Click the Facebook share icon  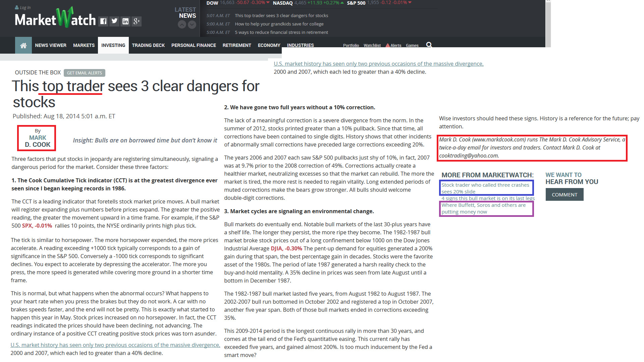103,21
